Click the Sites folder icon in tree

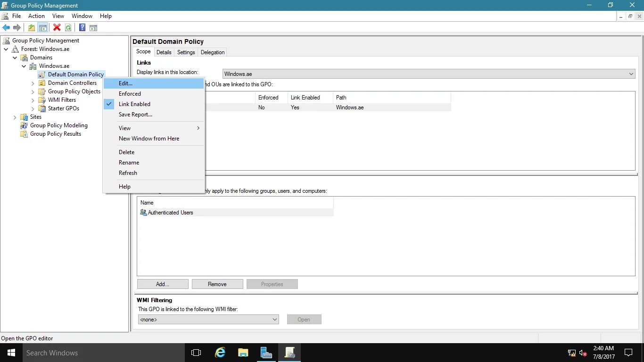coord(25,117)
